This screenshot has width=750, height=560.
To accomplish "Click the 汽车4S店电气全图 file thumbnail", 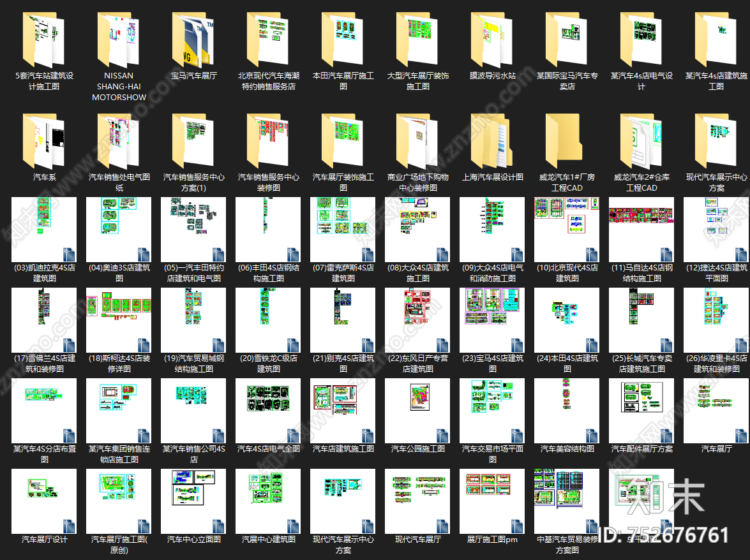I will pyautogui.click(x=268, y=411).
